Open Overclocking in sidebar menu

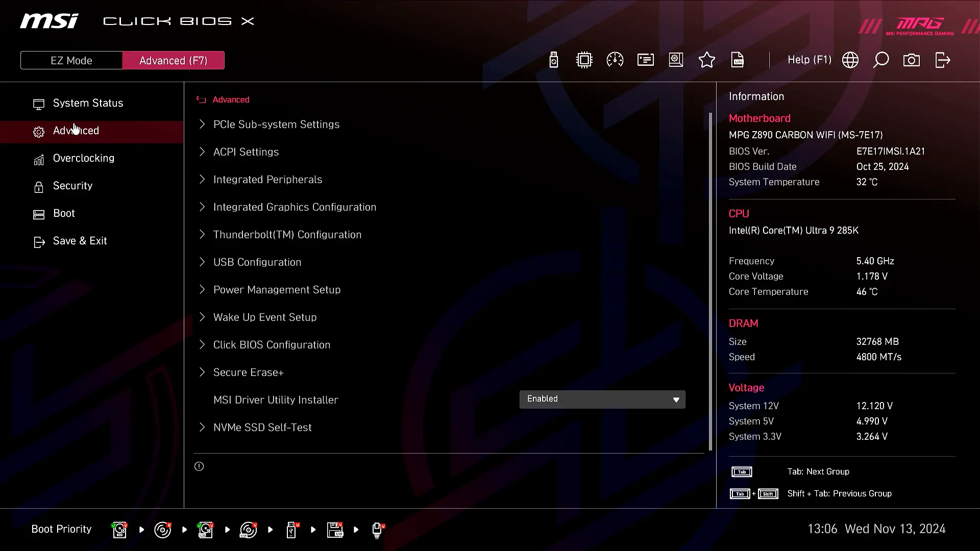click(x=84, y=158)
